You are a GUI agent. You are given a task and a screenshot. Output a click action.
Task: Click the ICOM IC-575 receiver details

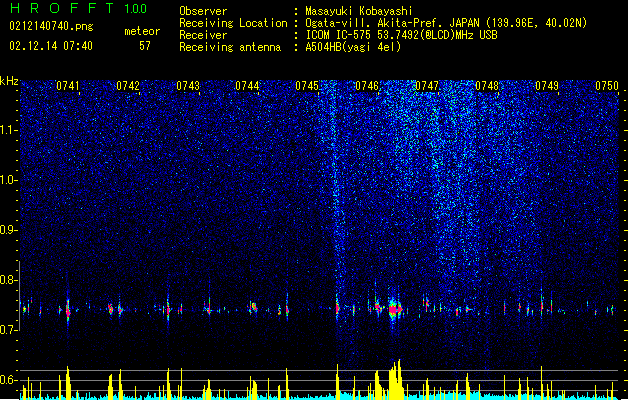coord(401,35)
